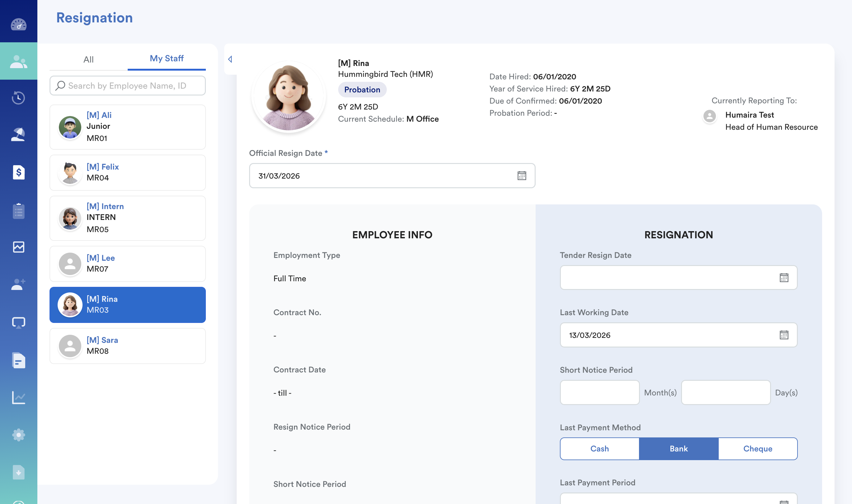This screenshot has height=504, width=852.
Task: Select Cheque as last payment method
Action: coord(758,449)
